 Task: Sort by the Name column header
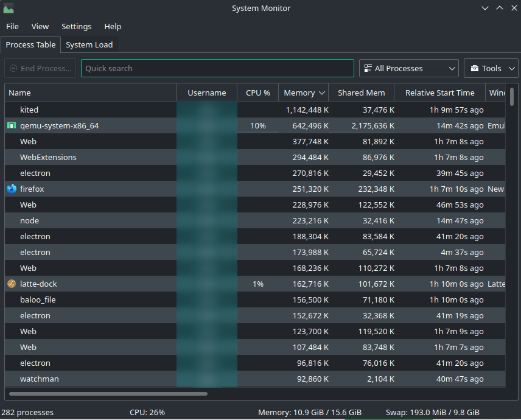click(x=90, y=93)
